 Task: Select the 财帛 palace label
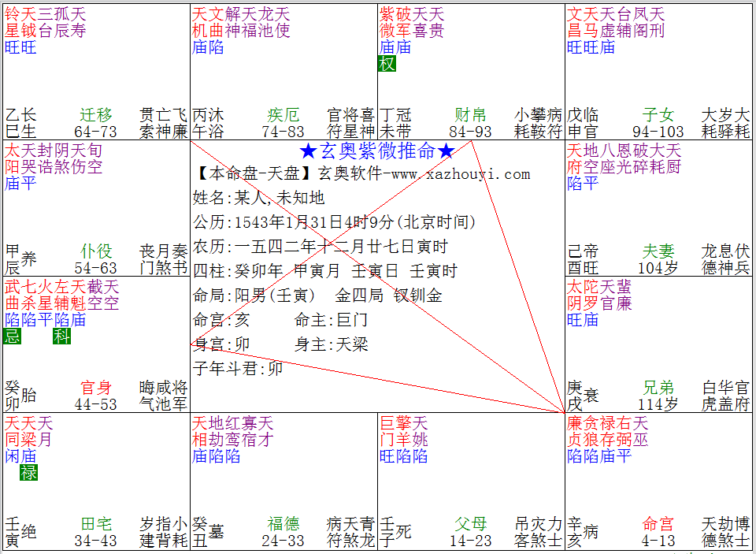coord(471,115)
